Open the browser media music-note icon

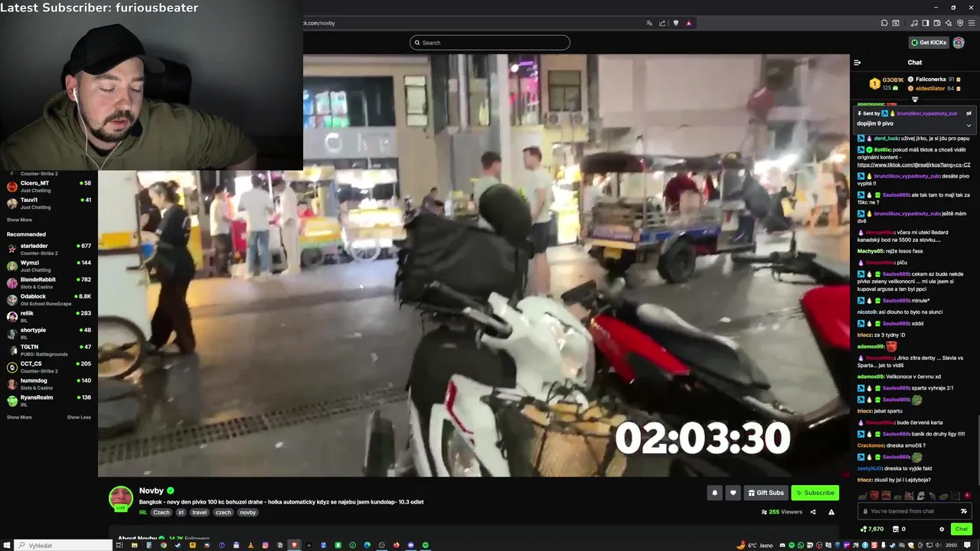pyautogui.click(x=914, y=23)
